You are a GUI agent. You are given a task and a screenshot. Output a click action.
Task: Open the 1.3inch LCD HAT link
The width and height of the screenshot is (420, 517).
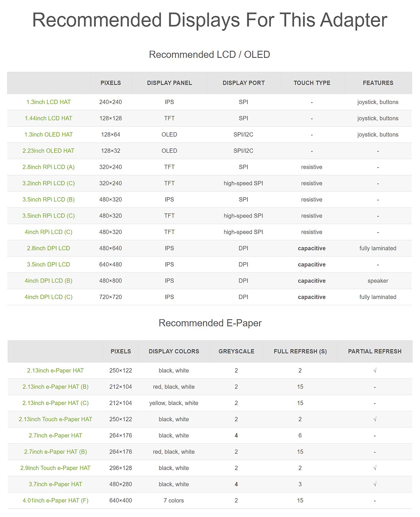[x=48, y=102]
